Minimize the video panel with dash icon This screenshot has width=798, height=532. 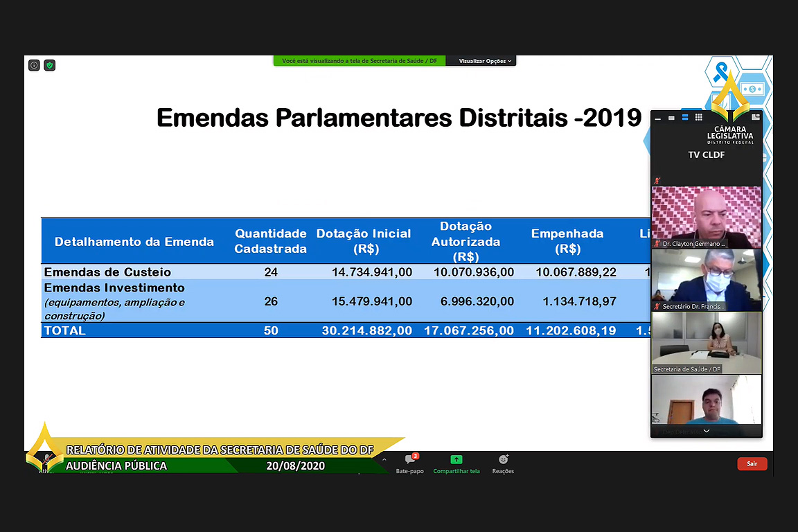pos(657,118)
